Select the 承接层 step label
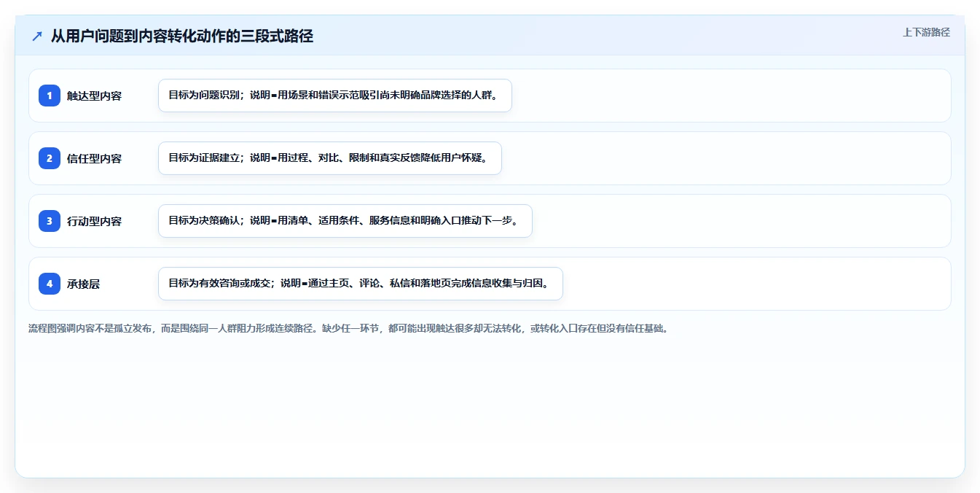 coord(83,284)
